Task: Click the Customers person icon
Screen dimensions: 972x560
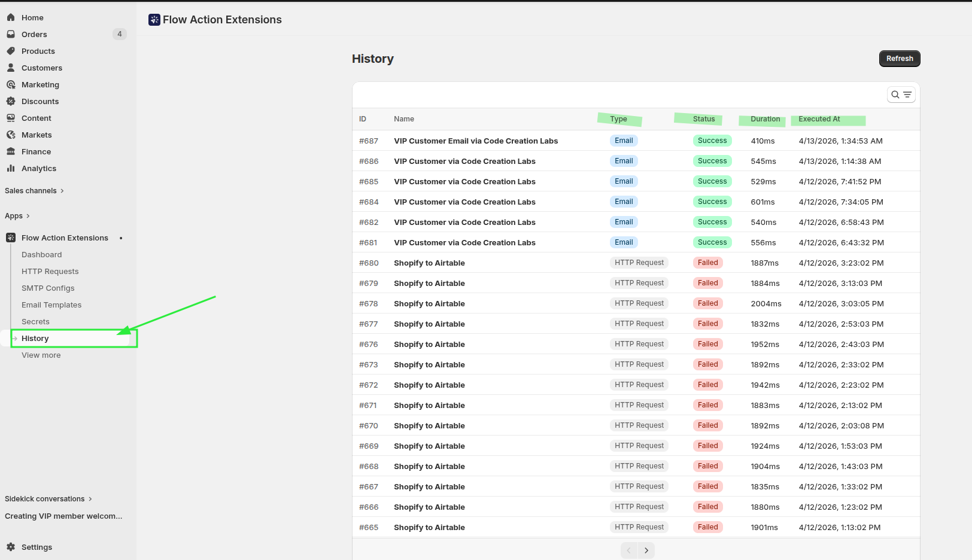Action: tap(11, 68)
